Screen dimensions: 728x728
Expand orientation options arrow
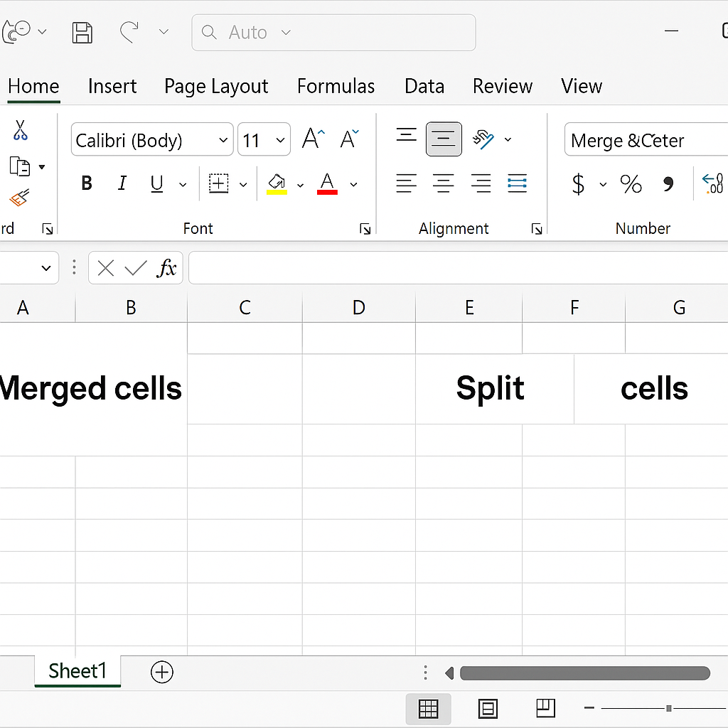[x=508, y=139]
